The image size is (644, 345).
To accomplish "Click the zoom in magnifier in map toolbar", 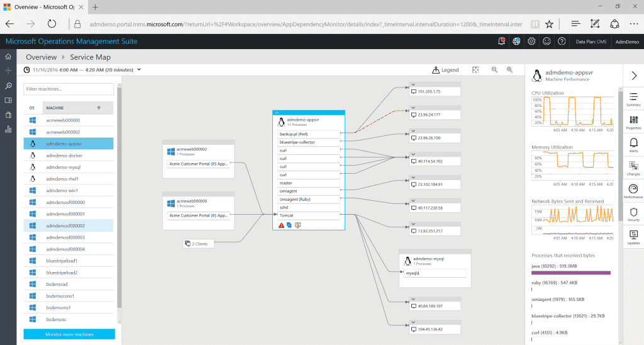I will [511, 70].
